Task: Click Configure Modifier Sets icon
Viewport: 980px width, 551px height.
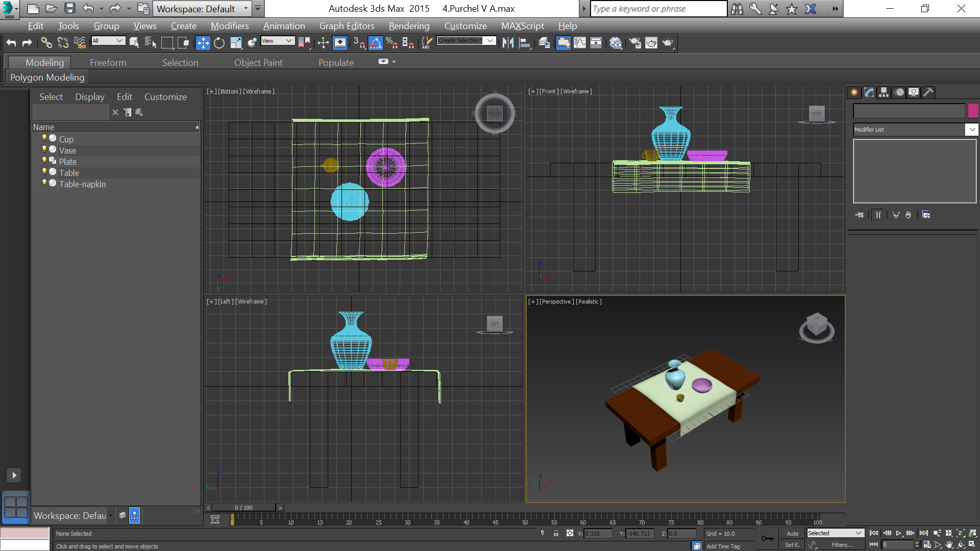Action: (926, 215)
